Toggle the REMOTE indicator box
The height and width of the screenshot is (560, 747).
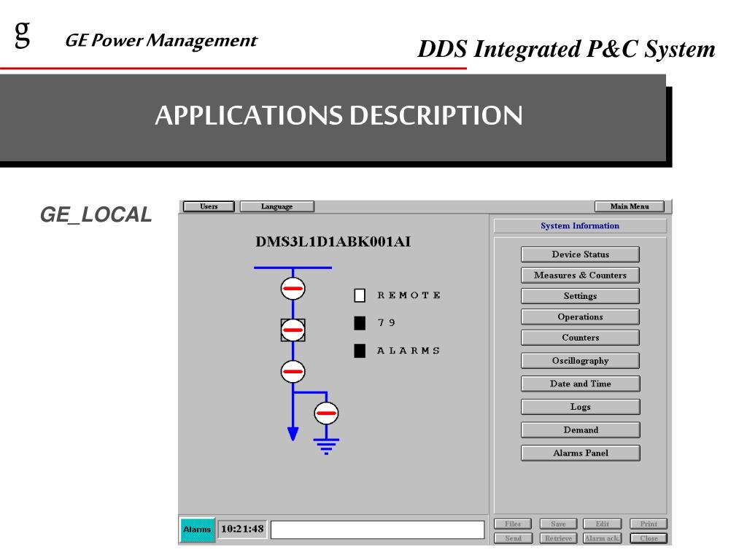tap(360, 295)
